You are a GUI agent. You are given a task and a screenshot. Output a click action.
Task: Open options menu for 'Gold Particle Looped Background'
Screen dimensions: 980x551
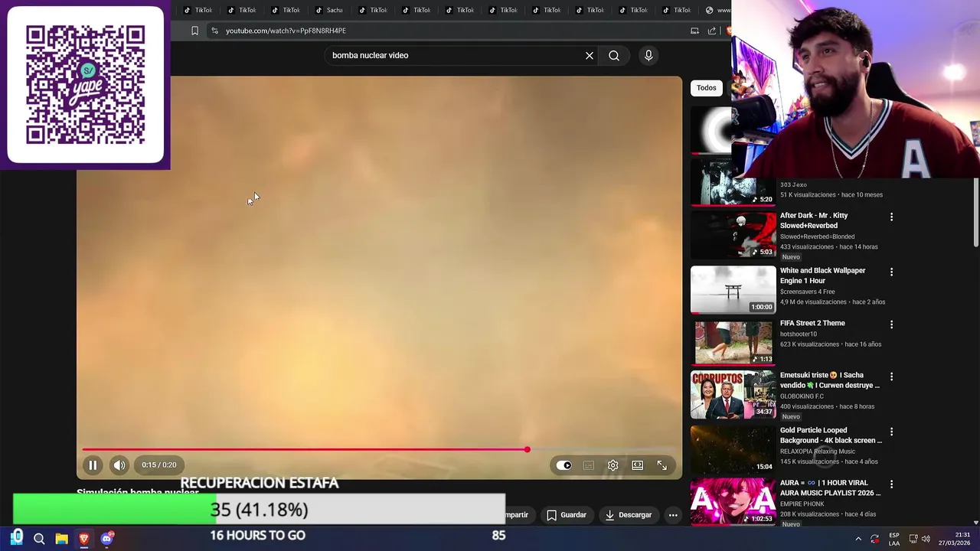(x=891, y=432)
